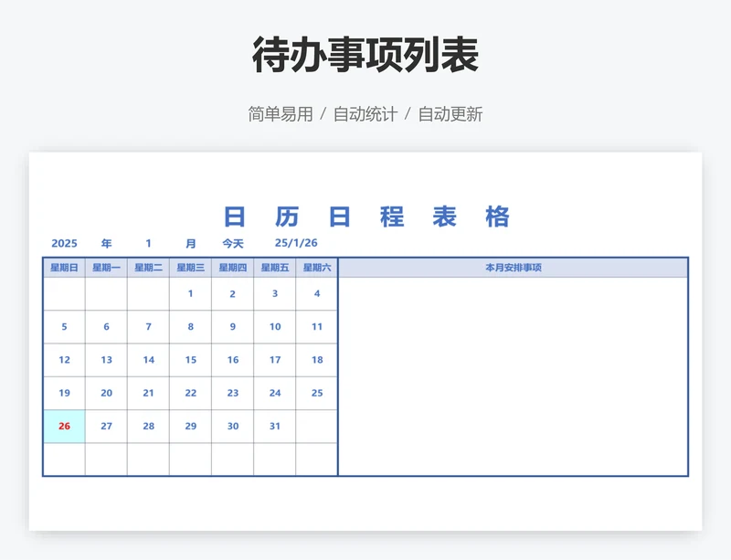Viewport: 731px width, 560px height.
Task: Select calendar day 9
Action: (233, 327)
